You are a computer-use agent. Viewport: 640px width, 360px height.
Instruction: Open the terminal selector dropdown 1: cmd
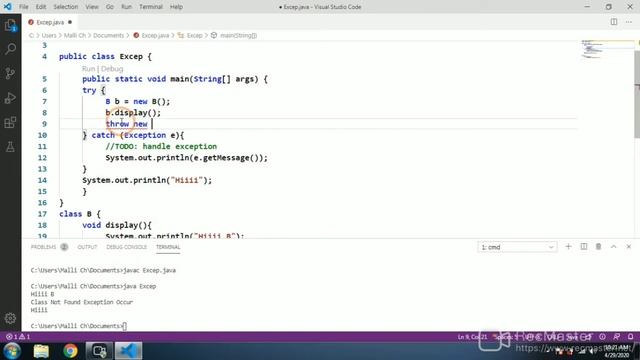(517, 247)
